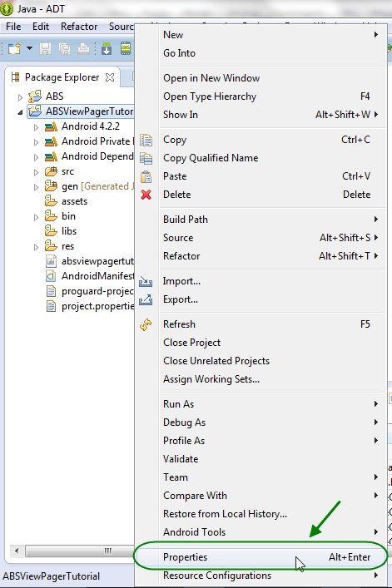Select the proguard-project file icon
This screenshot has width=392, height=588.
[x=51, y=291]
